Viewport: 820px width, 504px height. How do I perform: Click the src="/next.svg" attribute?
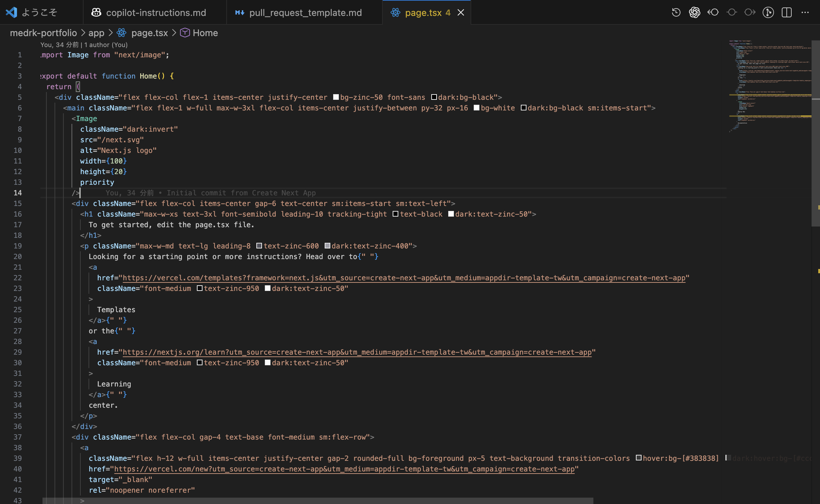(112, 140)
